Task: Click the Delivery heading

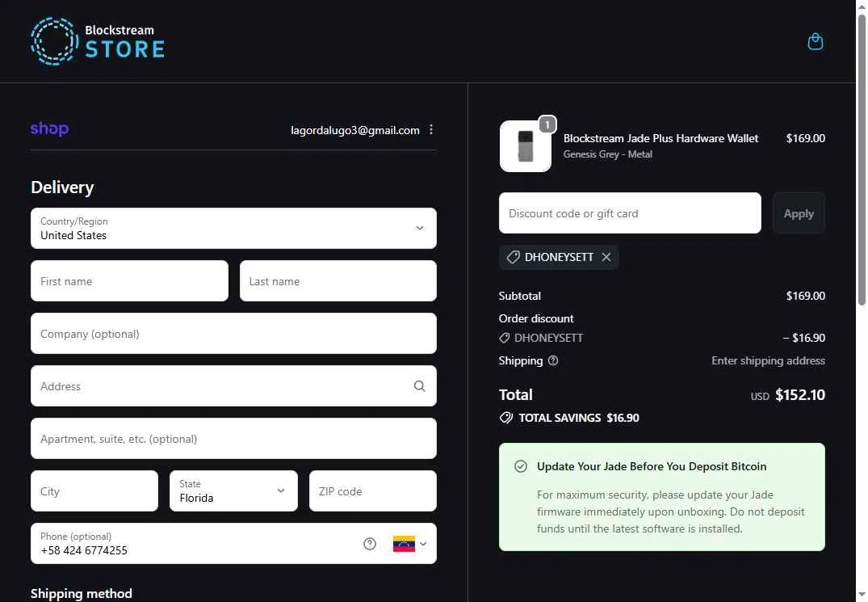Action: [x=62, y=187]
